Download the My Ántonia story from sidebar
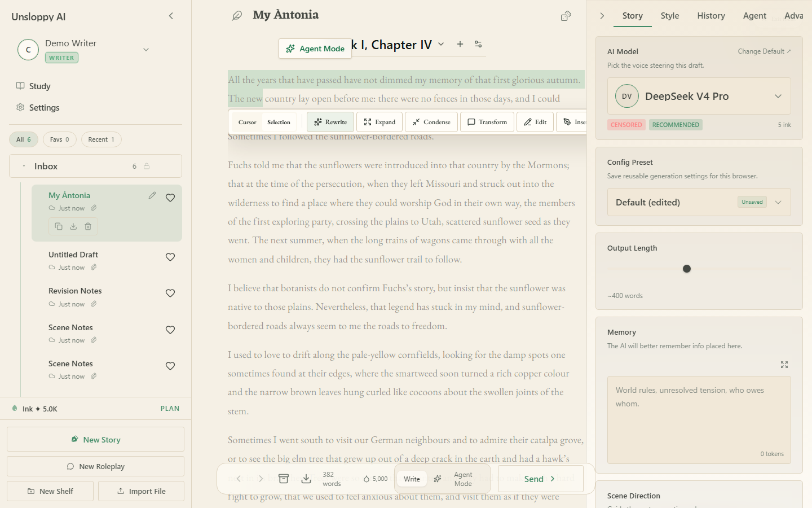This screenshot has width=812, height=508. click(x=73, y=226)
